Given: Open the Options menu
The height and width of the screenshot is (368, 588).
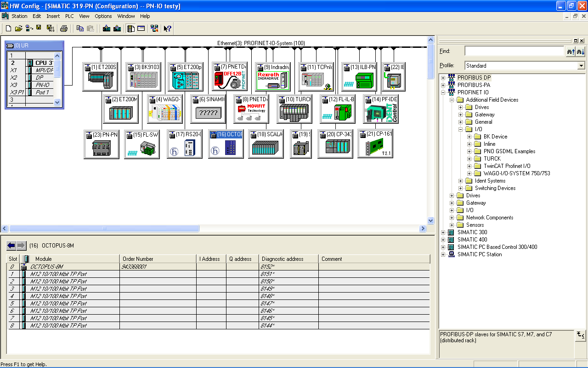Looking at the screenshot, I should coord(103,16).
